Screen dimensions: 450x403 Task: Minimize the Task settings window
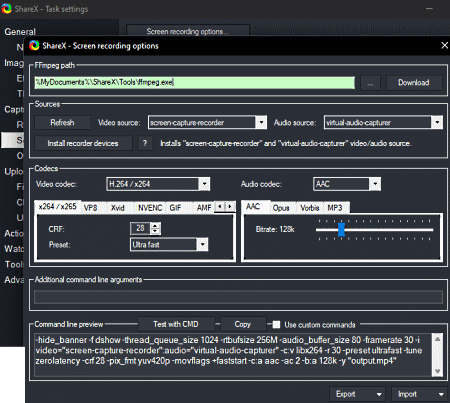(429, 9)
